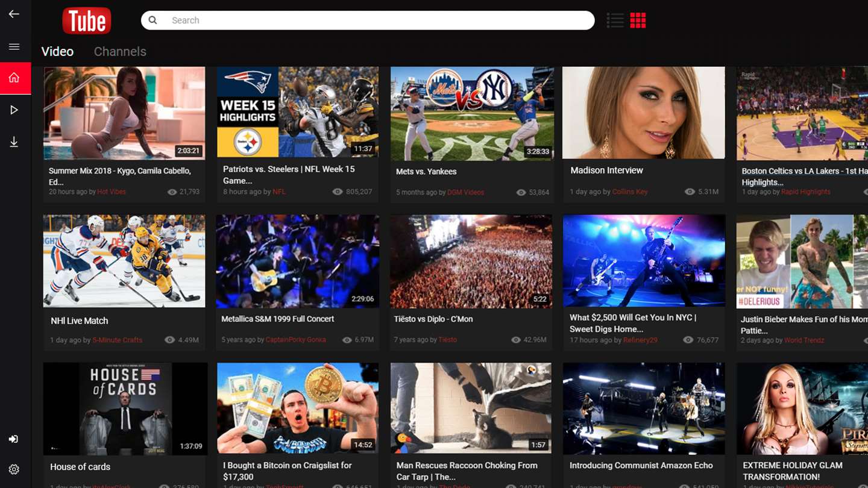The image size is (868, 488).
Task: Open Metallica S&M 1999 concert thumbnail
Action: (x=298, y=261)
